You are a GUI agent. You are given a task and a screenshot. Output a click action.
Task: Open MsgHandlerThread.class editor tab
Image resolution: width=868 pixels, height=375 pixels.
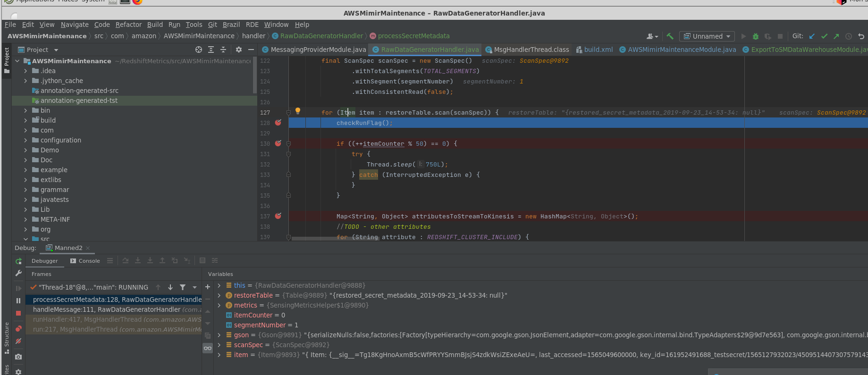(x=527, y=50)
